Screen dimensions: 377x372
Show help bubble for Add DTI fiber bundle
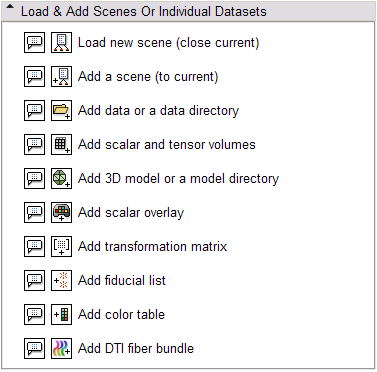click(34, 348)
